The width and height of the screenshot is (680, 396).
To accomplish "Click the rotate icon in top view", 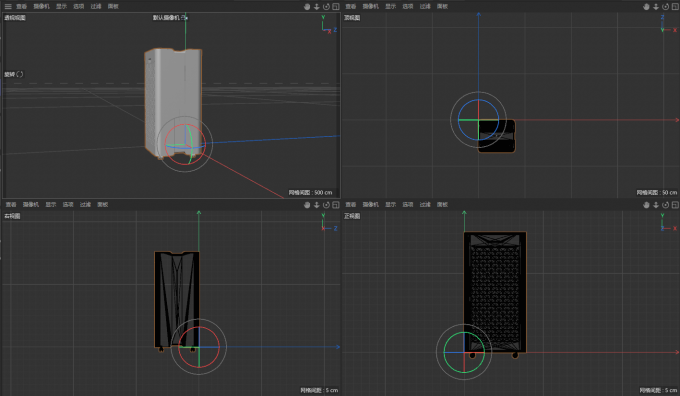I will [x=665, y=7].
